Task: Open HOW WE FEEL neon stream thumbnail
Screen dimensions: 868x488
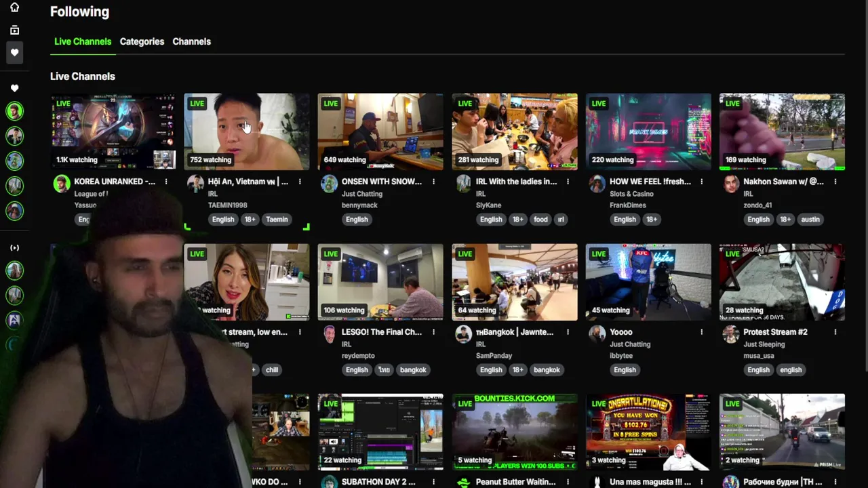Action: click(648, 131)
